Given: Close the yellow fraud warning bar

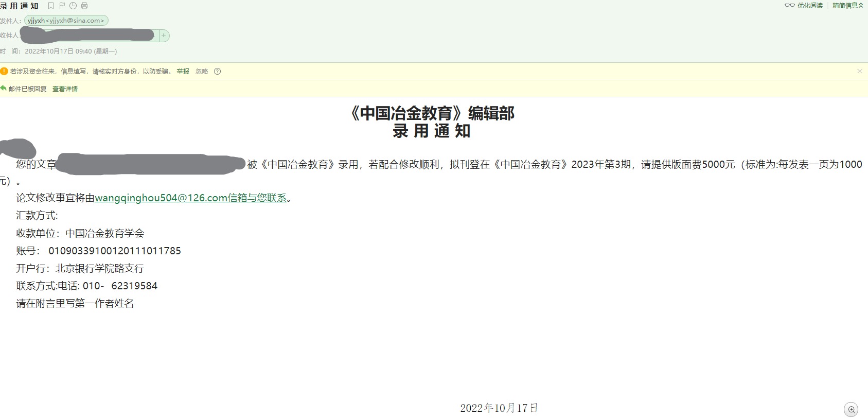Looking at the screenshot, I should 860,71.
